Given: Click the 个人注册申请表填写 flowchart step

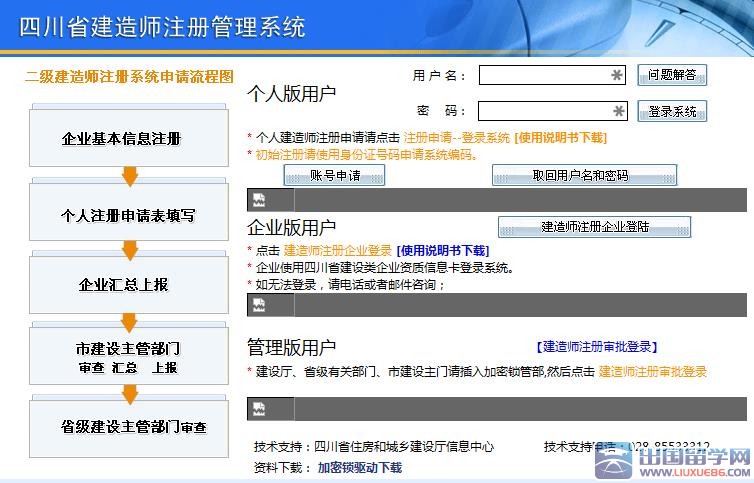Looking at the screenshot, I should 129,212.
